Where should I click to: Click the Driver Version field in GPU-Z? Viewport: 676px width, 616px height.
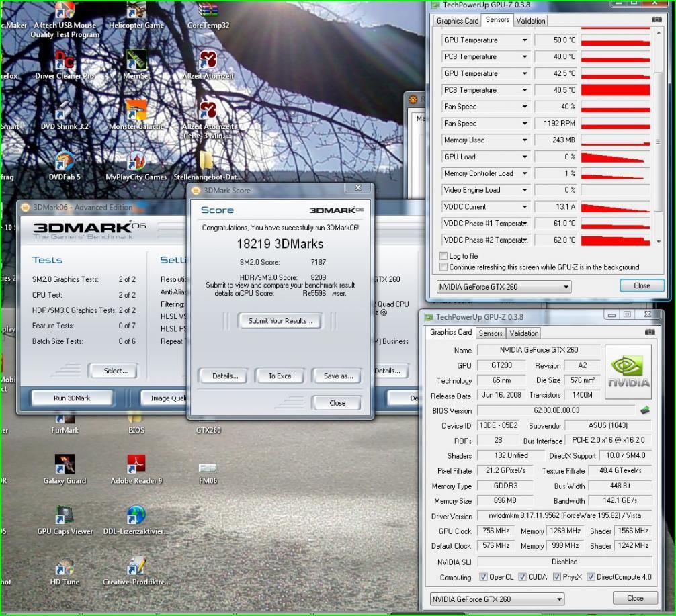pos(564,515)
